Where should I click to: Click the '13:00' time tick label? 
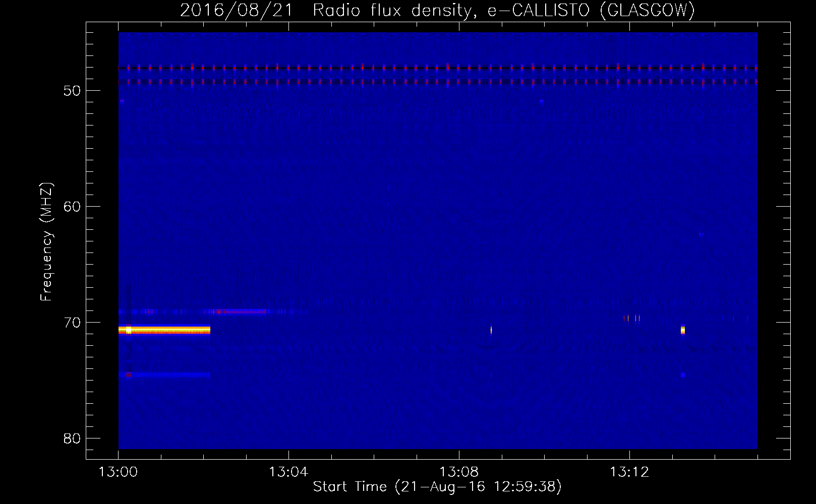point(118,472)
